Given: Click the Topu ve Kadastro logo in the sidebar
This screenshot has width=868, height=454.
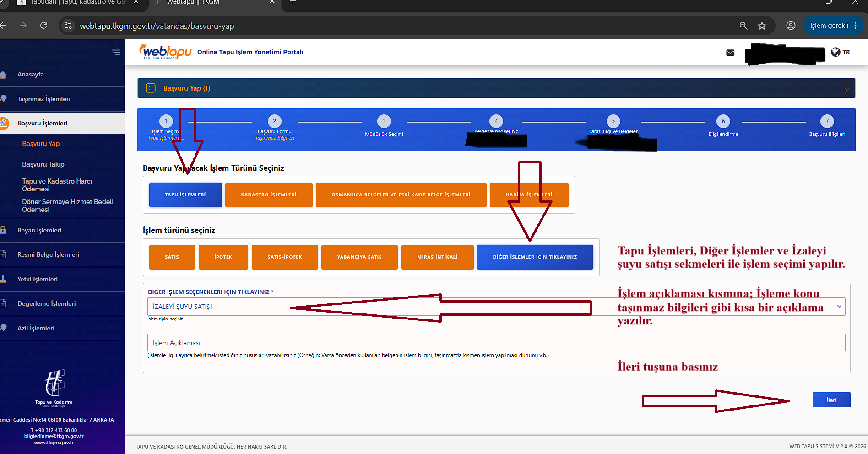Looking at the screenshot, I should pyautogui.click(x=54, y=388).
